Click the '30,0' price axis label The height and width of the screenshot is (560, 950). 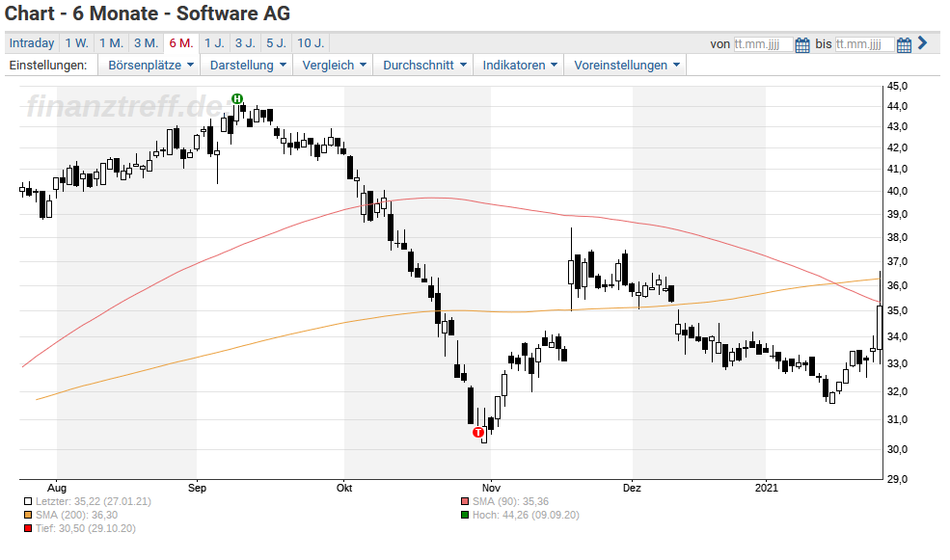pos(897,449)
